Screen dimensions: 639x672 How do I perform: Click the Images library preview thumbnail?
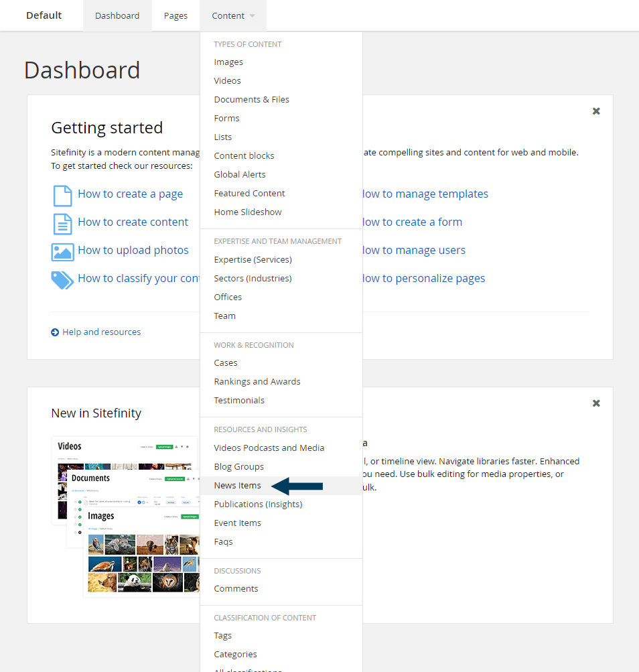[142, 551]
